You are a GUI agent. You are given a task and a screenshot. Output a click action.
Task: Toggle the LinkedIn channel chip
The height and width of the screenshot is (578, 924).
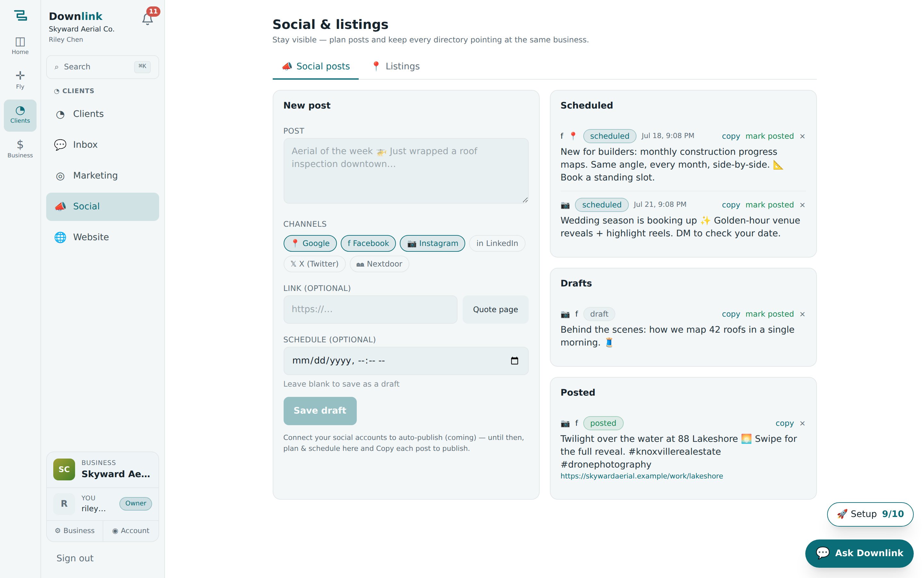pos(497,243)
